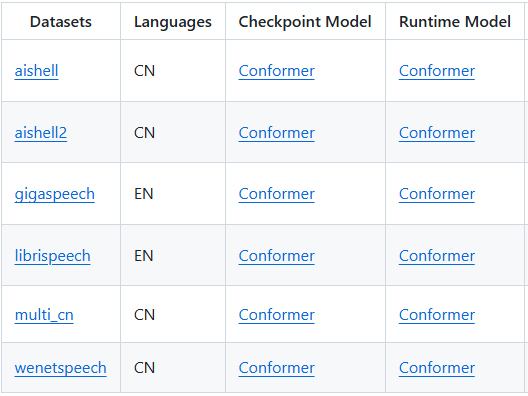This screenshot has width=528, height=396.
Task: Open aishell2 Checkpoint Model Conformer link
Action: [x=276, y=133]
